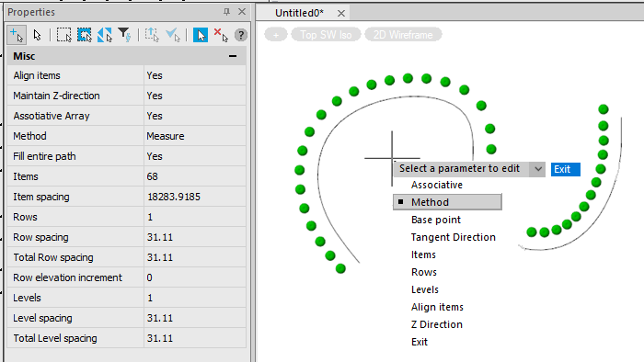Edit Total Level spacing value
Screen dimensions: 644x362
195,338
